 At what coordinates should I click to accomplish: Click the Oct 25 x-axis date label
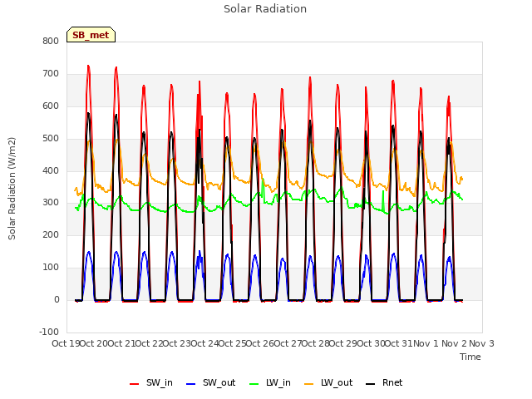[x=233, y=343]
